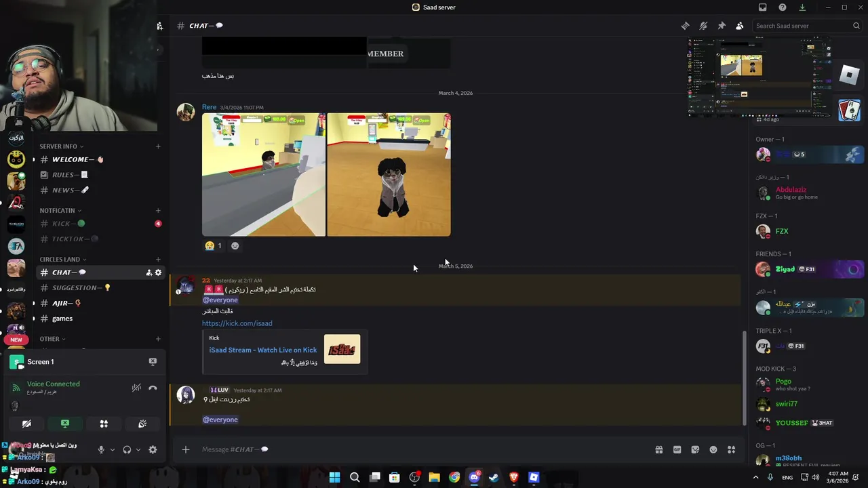
Task: Open the gift icon in message bar
Action: 658,449
